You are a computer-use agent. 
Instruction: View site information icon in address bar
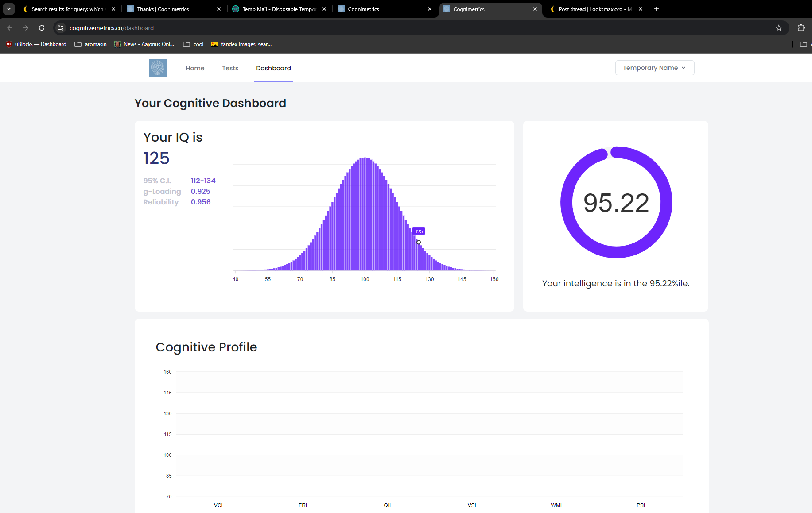(x=61, y=28)
